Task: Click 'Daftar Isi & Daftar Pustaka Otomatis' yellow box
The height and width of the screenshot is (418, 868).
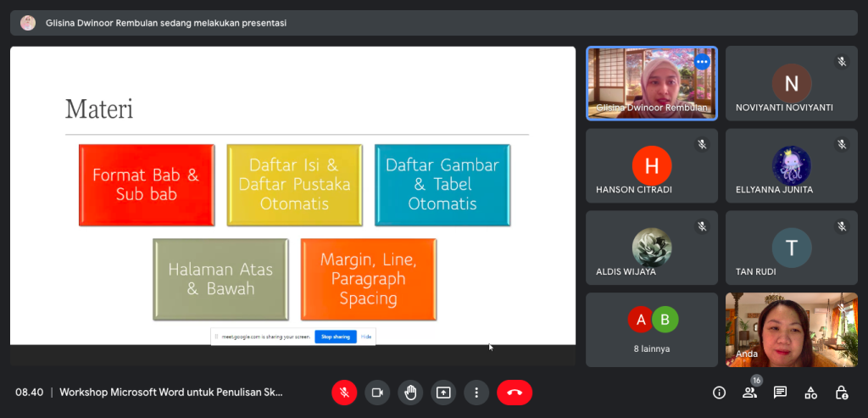Action: point(294,185)
